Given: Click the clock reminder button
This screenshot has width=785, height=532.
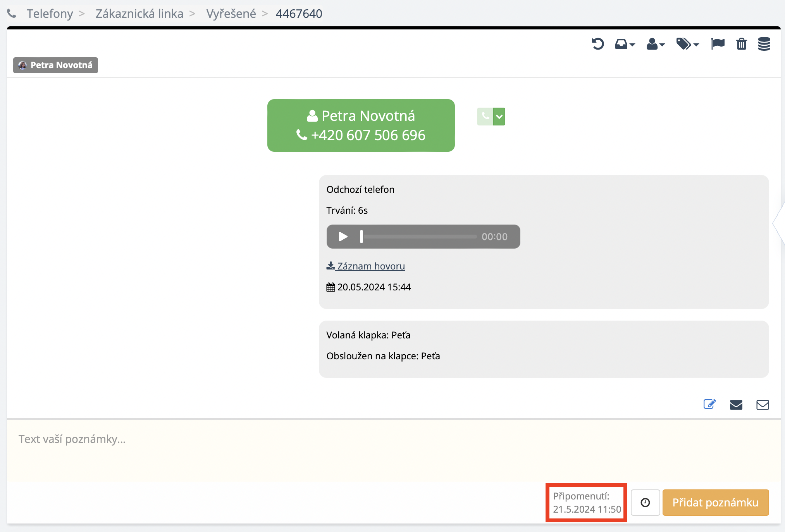Looking at the screenshot, I should 645,503.
